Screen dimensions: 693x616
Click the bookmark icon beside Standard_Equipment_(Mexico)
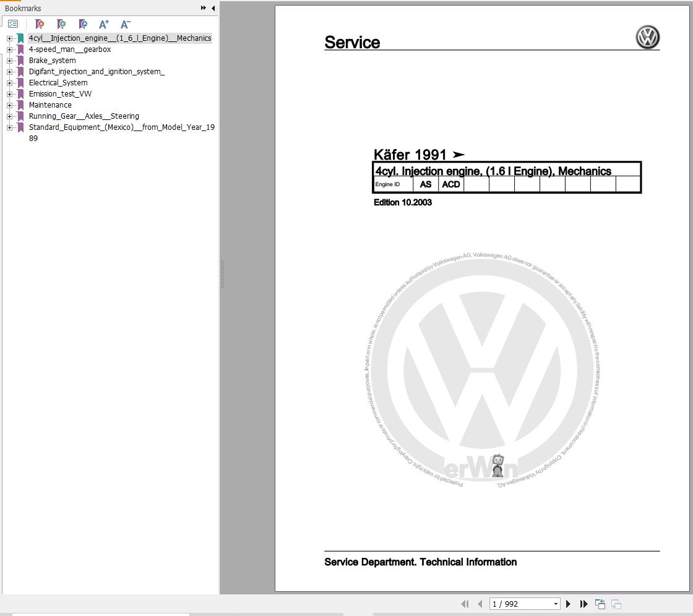(20, 127)
